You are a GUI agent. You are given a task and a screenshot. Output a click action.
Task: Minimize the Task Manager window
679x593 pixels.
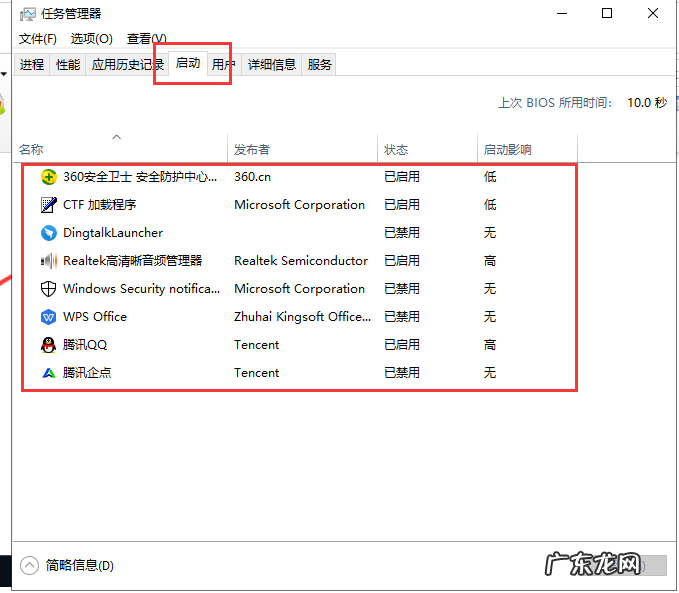coord(562,14)
